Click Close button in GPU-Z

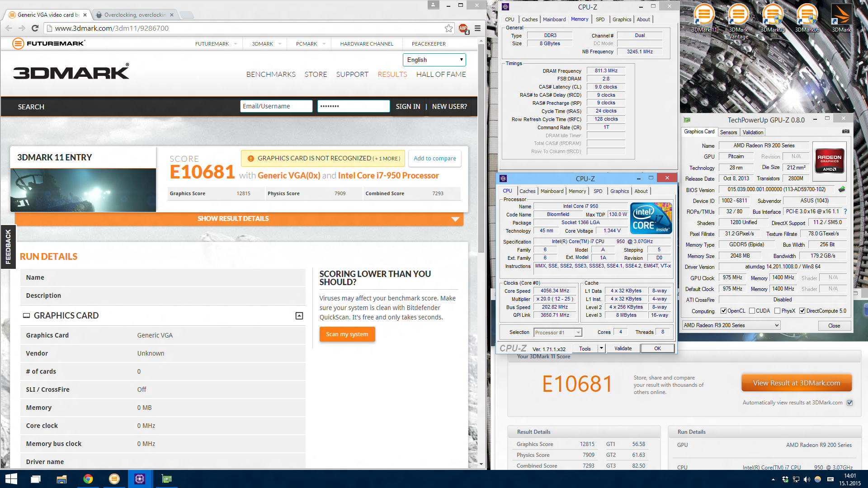click(x=834, y=326)
